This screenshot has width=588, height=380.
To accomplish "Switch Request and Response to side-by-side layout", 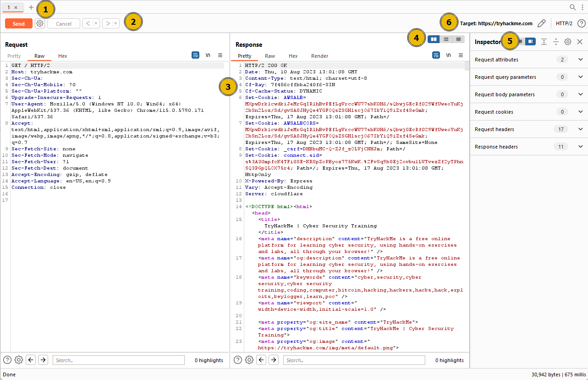I will pos(434,39).
